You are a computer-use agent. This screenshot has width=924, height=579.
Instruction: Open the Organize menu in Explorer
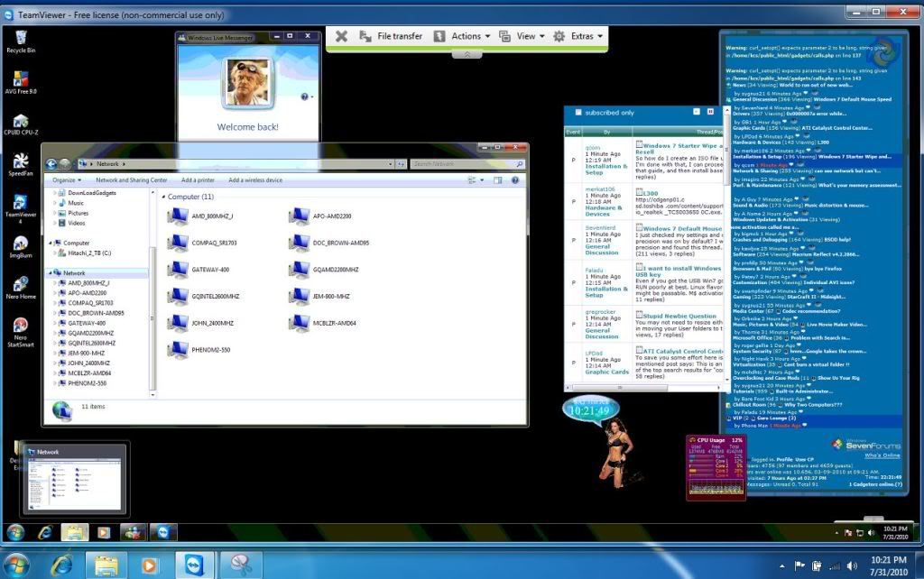pos(67,180)
